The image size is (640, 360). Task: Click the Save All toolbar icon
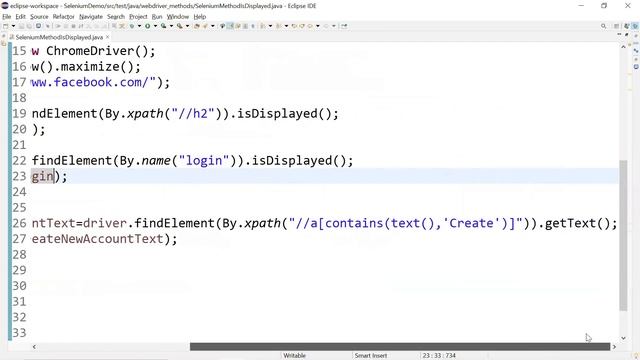pos(29,26)
